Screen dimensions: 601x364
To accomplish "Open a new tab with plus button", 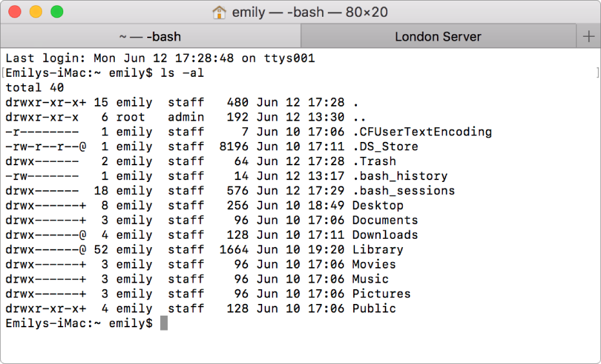I will coord(588,37).
